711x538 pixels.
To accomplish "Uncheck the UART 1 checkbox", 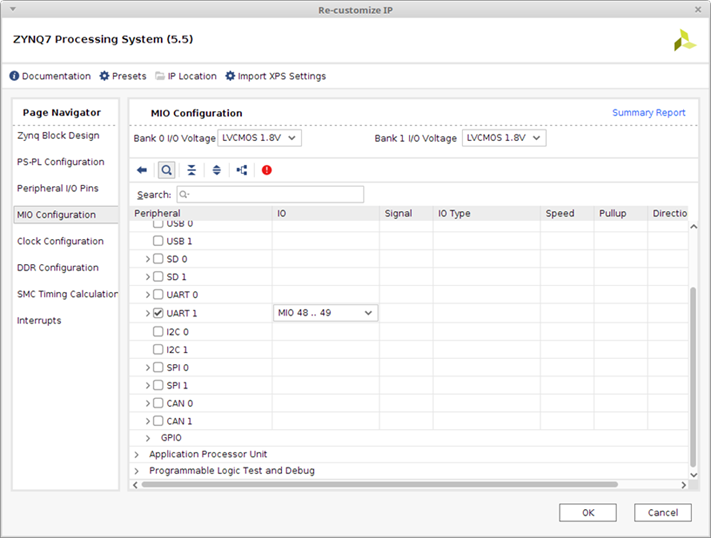I will click(x=158, y=313).
